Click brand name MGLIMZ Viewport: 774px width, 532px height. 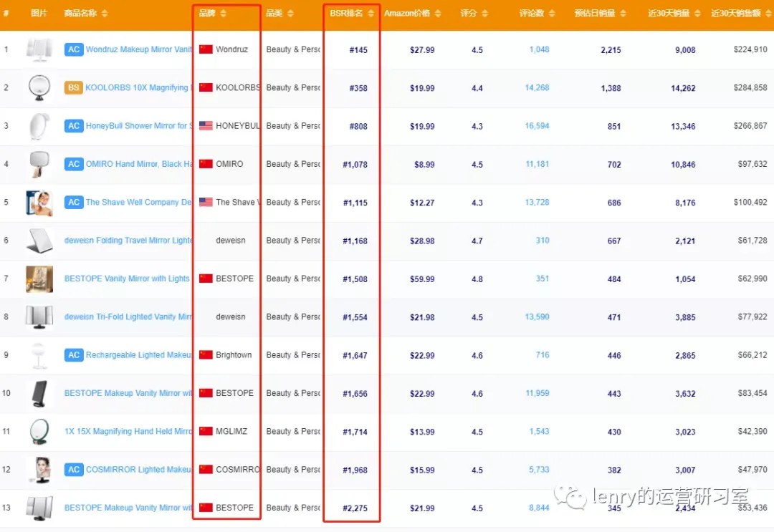pyautogui.click(x=231, y=432)
